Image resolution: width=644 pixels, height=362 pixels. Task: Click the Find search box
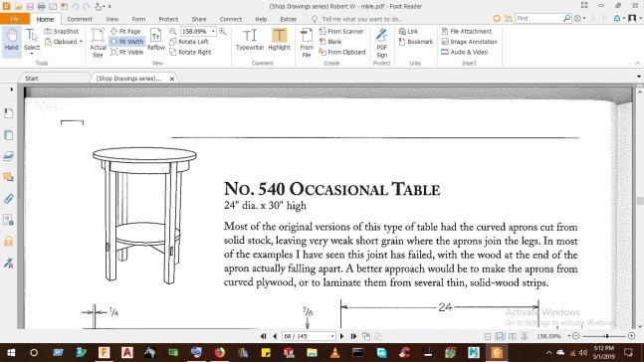[538, 19]
